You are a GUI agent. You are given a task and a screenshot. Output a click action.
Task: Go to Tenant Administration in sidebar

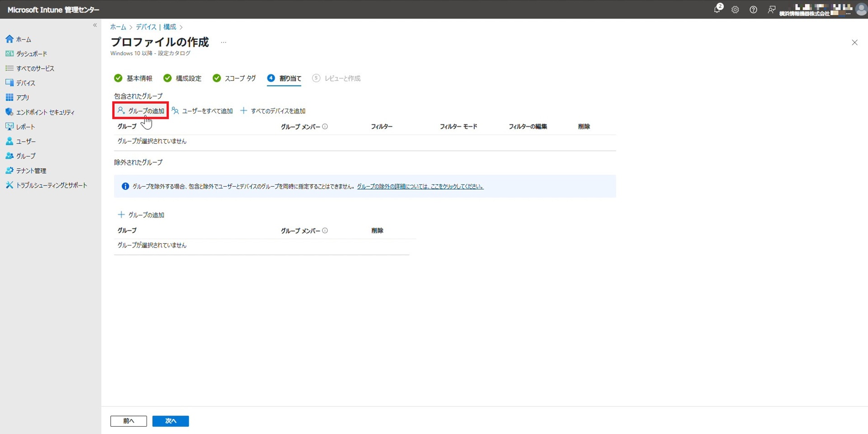coord(31,170)
